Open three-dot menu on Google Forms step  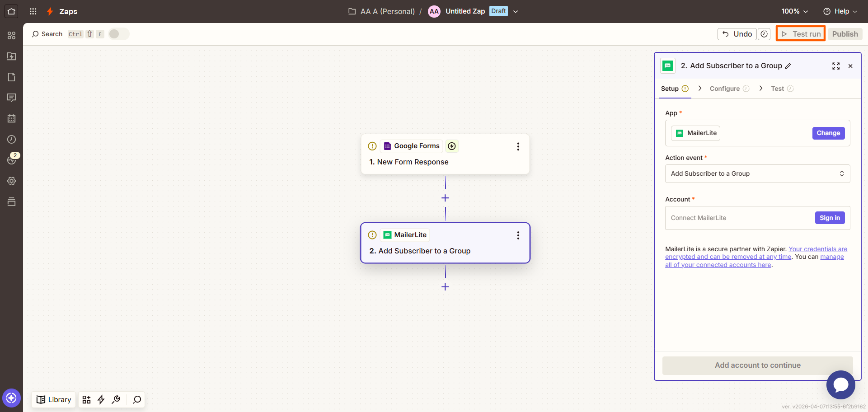coord(518,146)
